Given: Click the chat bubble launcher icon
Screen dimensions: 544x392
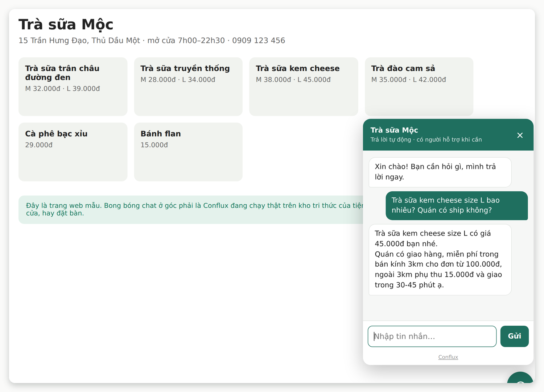Looking at the screenshot, I should coord(520,378).
